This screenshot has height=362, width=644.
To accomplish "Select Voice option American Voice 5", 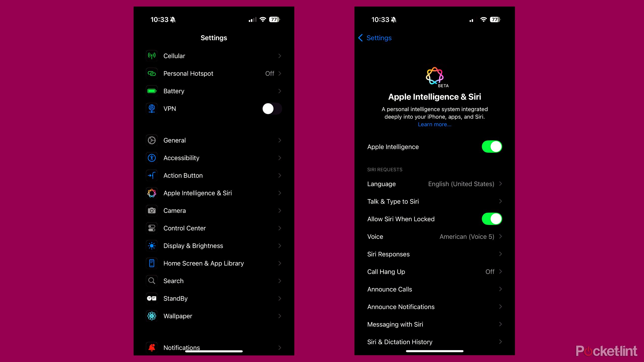I will 435,237.
